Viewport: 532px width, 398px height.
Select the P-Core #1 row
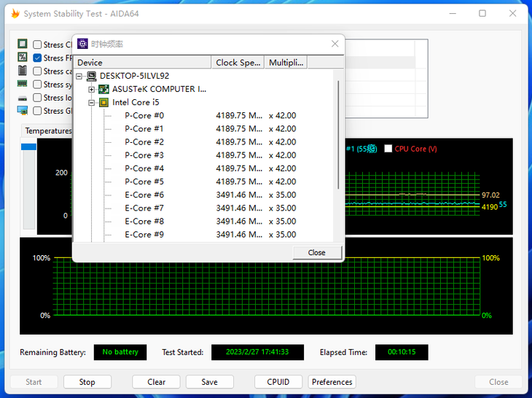(x=203, y=129)
